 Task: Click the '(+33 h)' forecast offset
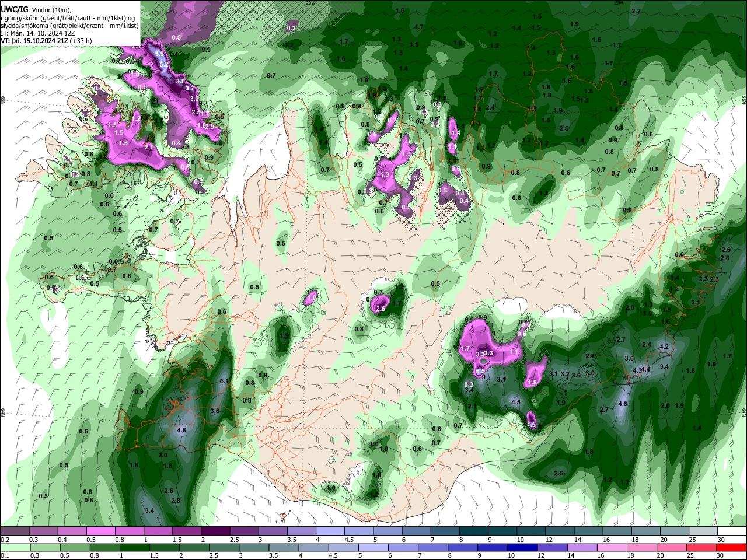(81, 42)
